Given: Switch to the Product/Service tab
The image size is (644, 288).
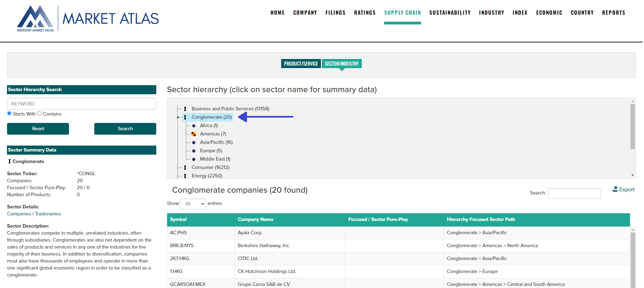Looking at the screenshot, I should pyautogui.click(x=301, y=64).
